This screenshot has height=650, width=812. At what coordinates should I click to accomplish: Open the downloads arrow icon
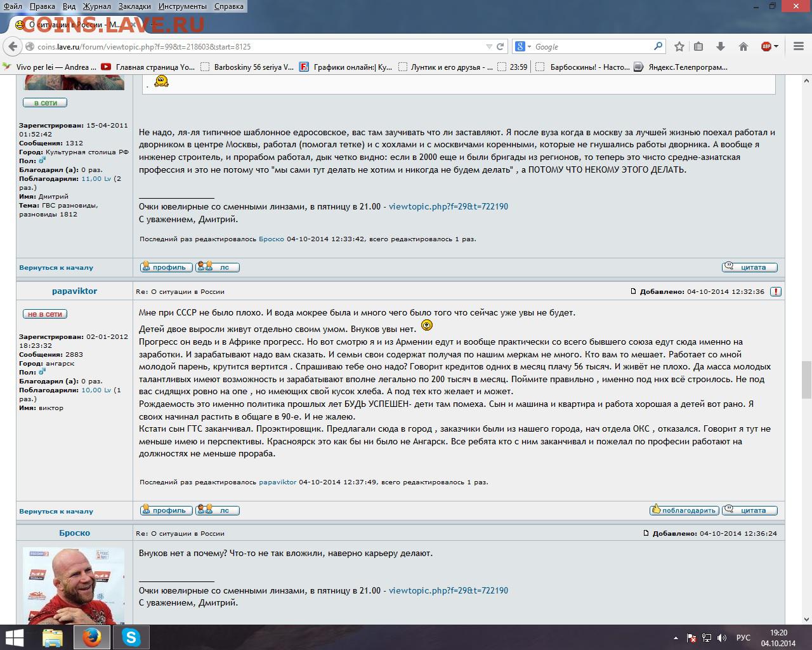721,46
